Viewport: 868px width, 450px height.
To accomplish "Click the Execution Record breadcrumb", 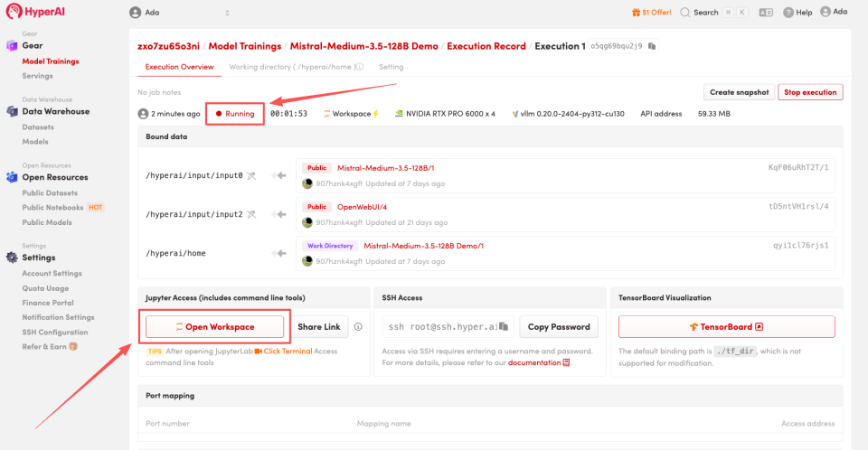I will click(486, 46).
